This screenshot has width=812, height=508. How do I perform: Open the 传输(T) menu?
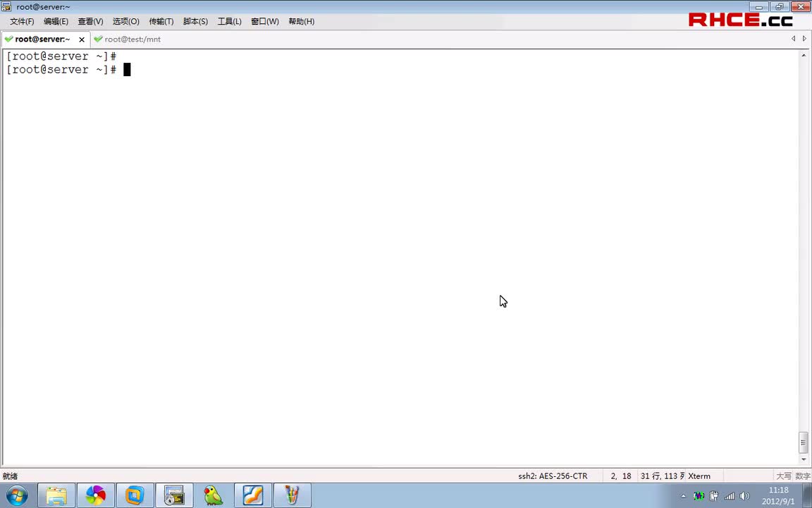tap(161, 21)
